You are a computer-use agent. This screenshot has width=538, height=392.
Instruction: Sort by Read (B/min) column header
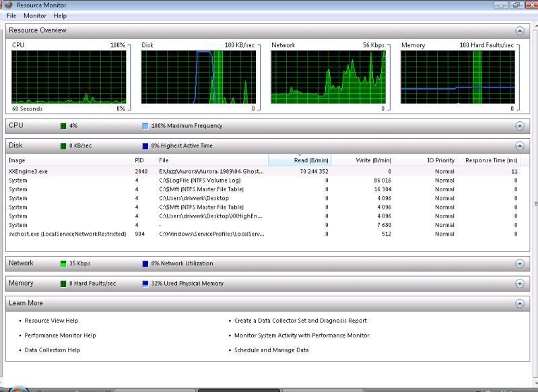[300, 160]
